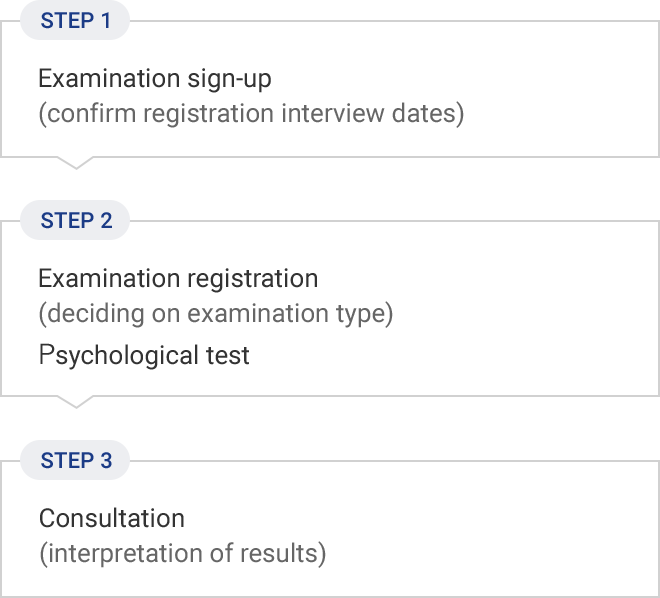Click the Consultation heading

pyautogui.click(x=112, y=518)
